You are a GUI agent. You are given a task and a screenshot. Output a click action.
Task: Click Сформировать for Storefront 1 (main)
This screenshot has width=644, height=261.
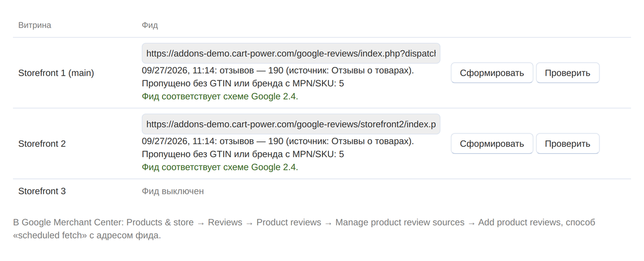click(x=492, y=73)
